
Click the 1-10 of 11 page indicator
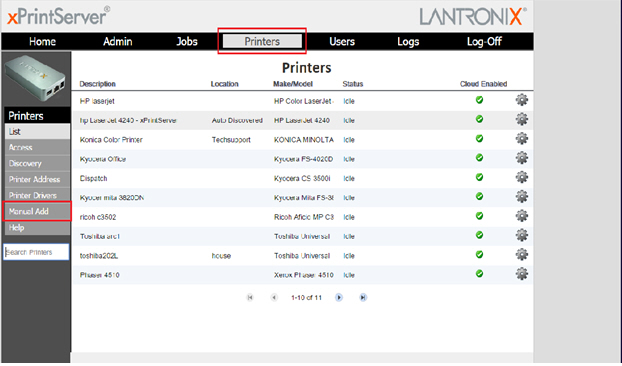click(x=306, y=297)
